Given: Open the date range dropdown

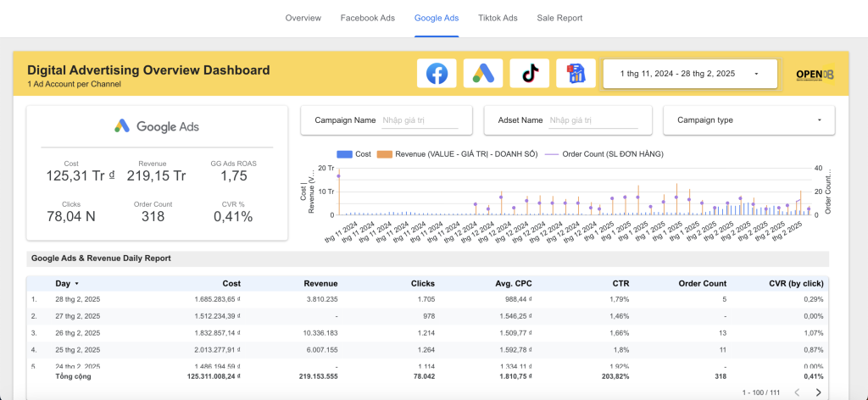Looking at the screenshot, I should click(x=690, y=74).
